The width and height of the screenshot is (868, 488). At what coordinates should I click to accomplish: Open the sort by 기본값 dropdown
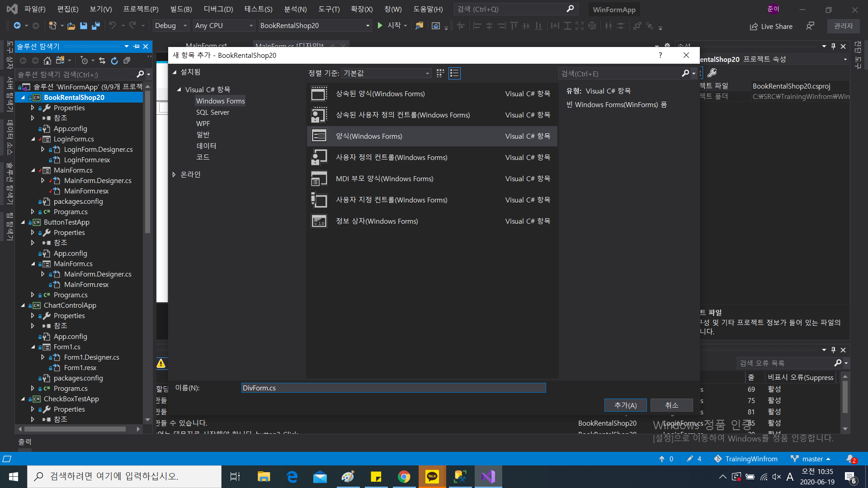point(387,73)
